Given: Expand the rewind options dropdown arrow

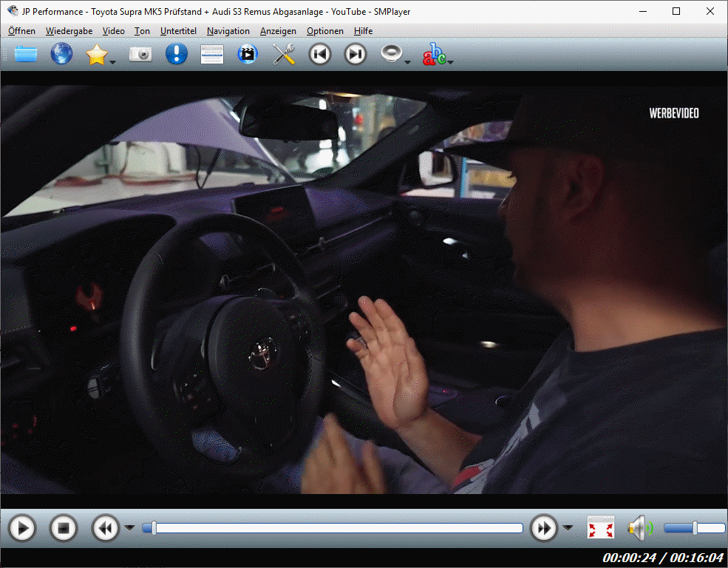Looking at the screenshot, I should [130, 527].
